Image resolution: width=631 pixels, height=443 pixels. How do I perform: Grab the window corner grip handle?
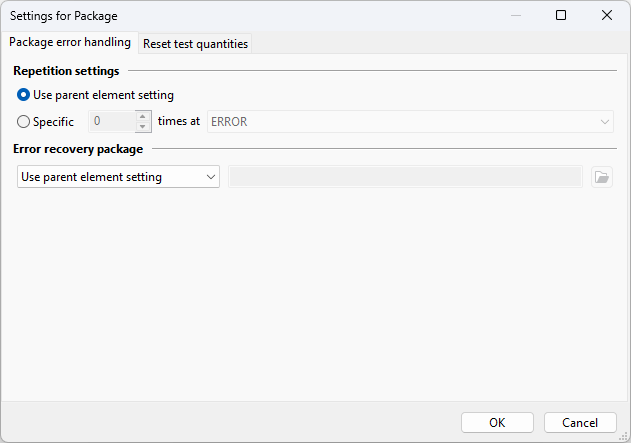(x=623, y=436)
